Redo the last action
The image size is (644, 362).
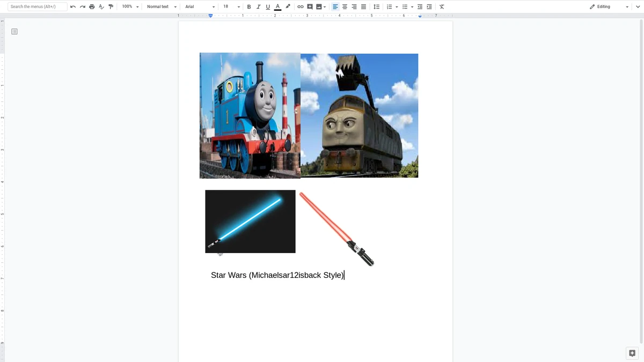82,6
